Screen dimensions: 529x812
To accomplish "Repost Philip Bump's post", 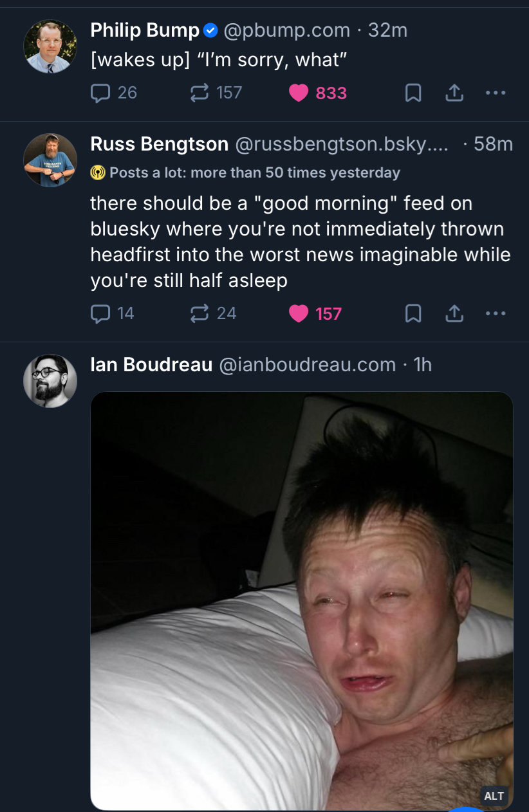I will (201, 93).
